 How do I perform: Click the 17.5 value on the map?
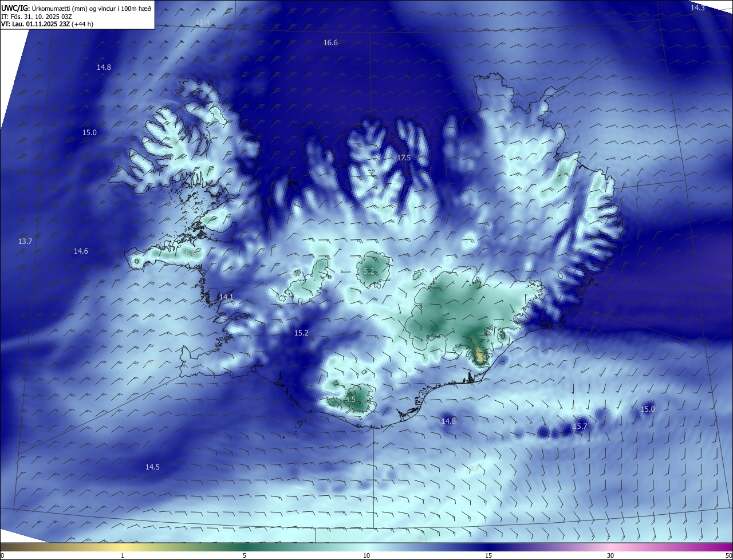coord(404,157)
